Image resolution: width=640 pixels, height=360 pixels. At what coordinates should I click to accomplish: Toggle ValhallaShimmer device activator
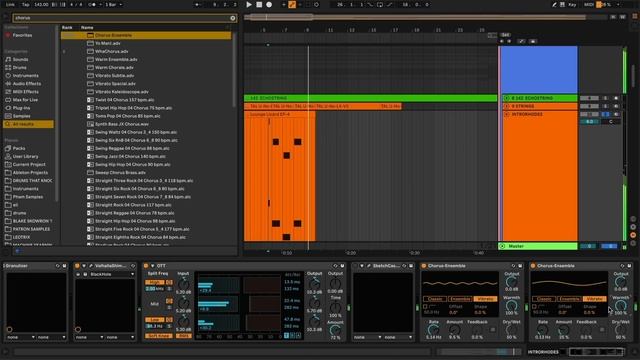click(x=77, y=266)
